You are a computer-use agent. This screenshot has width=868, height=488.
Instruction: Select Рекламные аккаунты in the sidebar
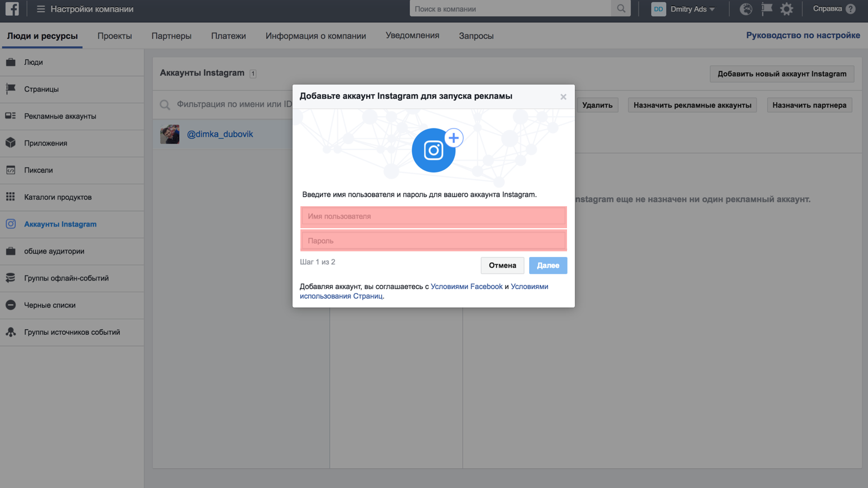[x=72, y=116]
